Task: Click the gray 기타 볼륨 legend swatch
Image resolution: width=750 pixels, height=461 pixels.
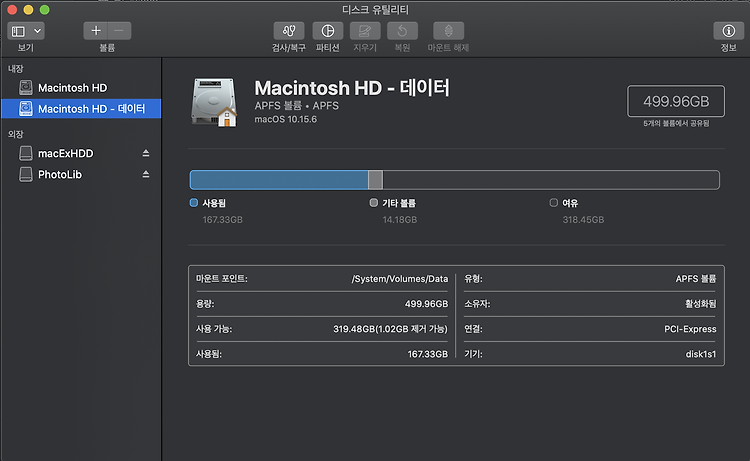Action: (374, 203)
